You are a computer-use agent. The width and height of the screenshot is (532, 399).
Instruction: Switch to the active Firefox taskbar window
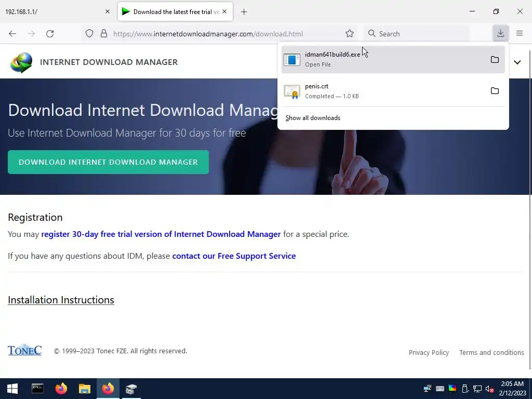[108, 389]
